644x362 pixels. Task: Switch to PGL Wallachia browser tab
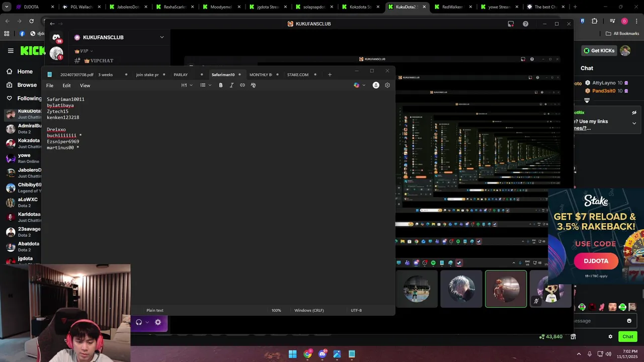click(81, 7)
